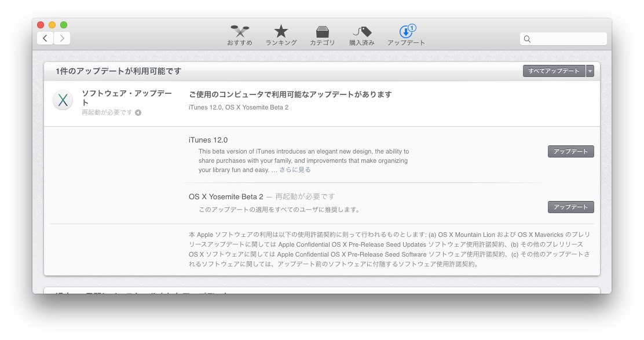Maximize the App Store window with green button
This screenshot has height=340, width=644.
[x=64, y=25]
